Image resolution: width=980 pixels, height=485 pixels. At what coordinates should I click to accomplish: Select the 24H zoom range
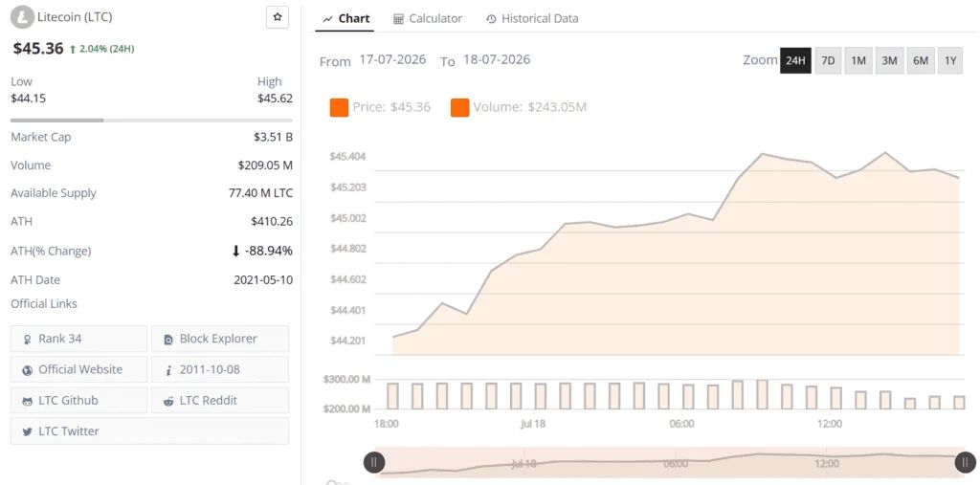point(795,60)
